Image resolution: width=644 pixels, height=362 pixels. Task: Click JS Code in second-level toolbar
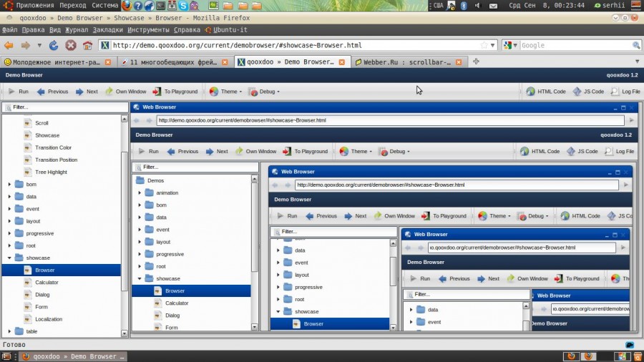point(582,152)
